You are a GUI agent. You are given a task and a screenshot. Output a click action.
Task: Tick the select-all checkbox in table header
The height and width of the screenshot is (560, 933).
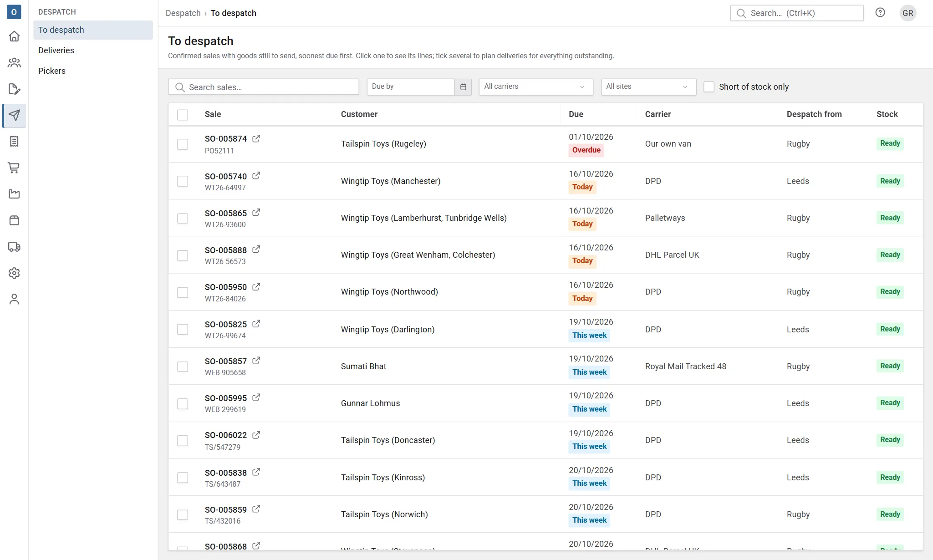pos(183,115)
